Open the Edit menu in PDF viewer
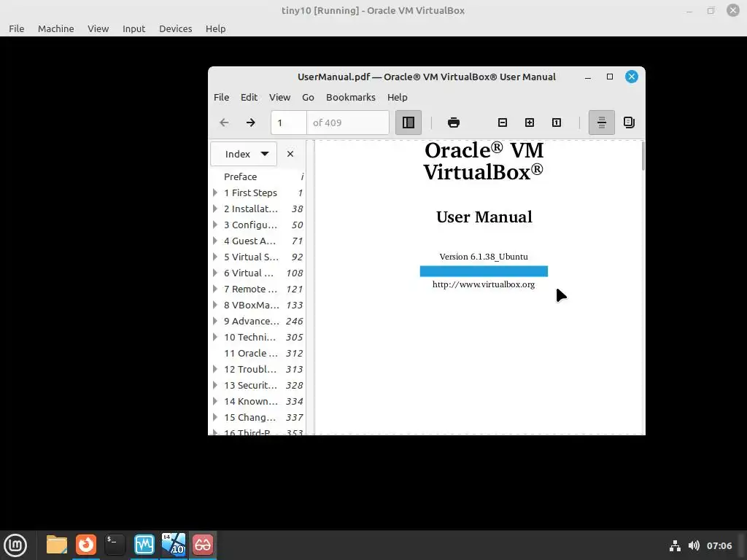Viewport: 747px width, 560px height. click(249, 97)
